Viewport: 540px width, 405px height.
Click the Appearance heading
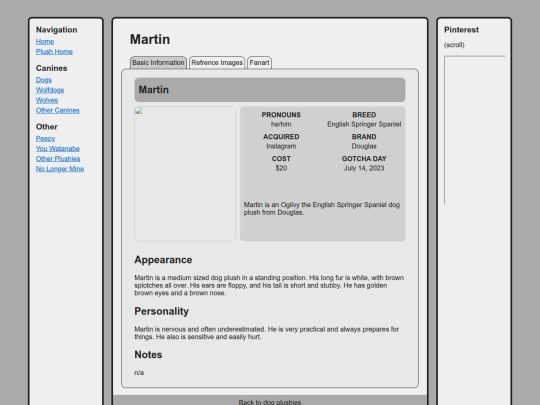coord(163,260)
